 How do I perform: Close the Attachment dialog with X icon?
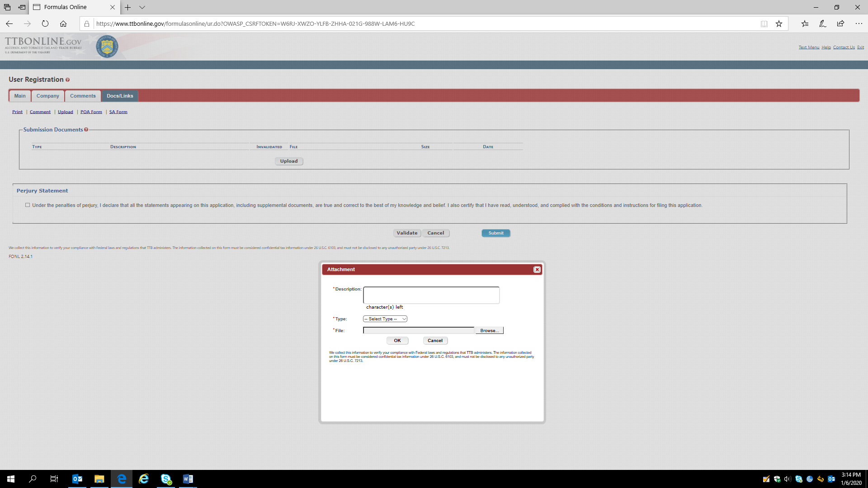[537, 270]
